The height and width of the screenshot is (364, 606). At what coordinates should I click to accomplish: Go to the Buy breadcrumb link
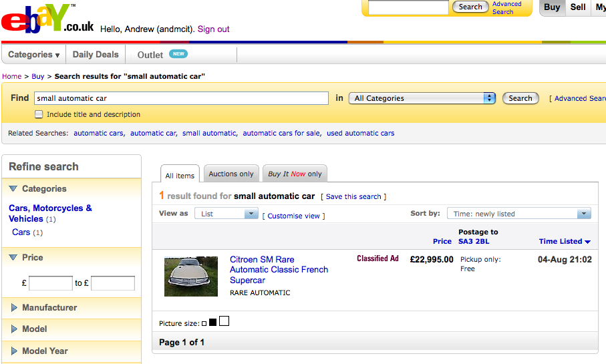(x=38, y=76)
